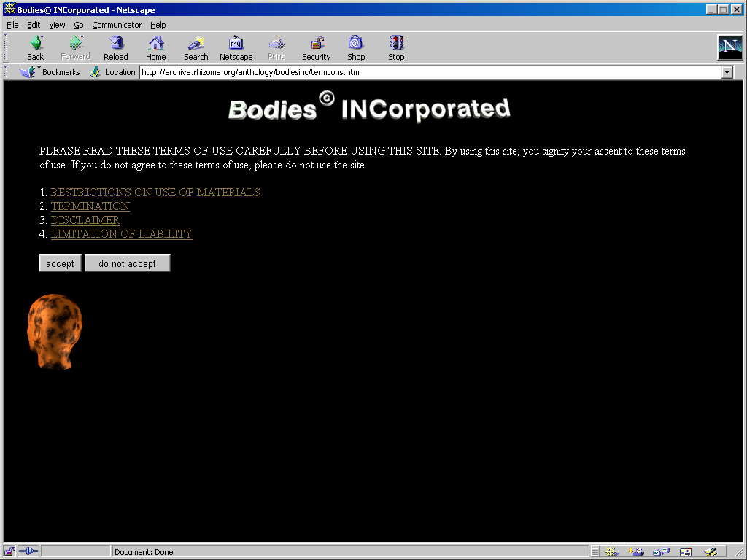This screenshot has height=560, width=747.
Task: Click the greyed Forward toolbar icon
Action: 75,43
